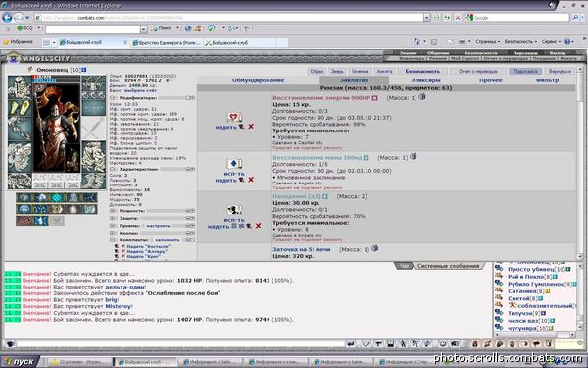Expand the Приемы section
The height and width of the screenshot is (368, 588).
click(112, 226)
